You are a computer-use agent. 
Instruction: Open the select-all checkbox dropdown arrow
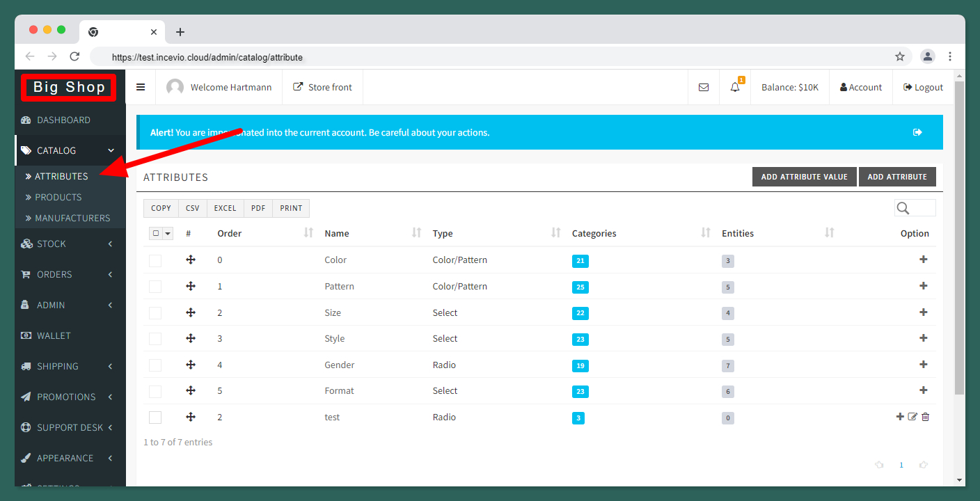[168, 234]
